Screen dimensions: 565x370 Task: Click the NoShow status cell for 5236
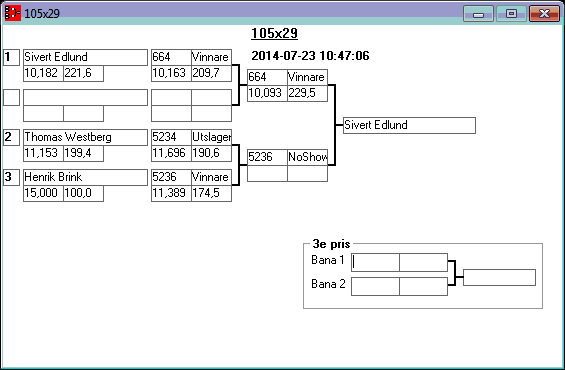point(307,157)
